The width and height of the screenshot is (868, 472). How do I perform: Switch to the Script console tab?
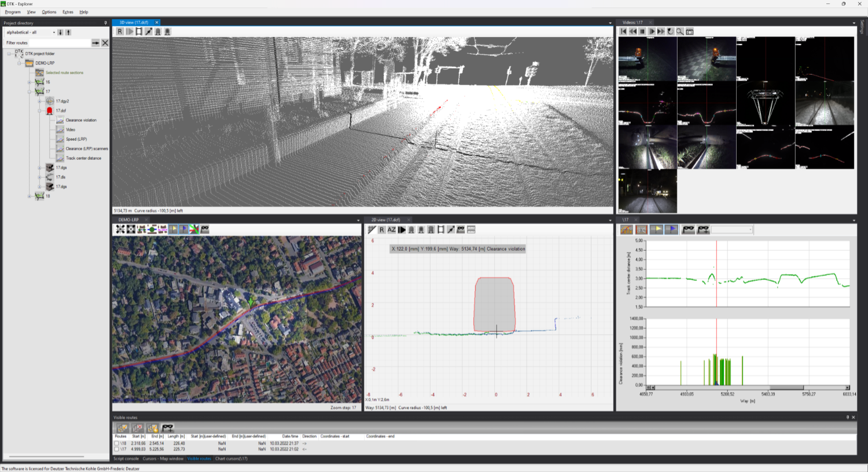coord(126,459)
